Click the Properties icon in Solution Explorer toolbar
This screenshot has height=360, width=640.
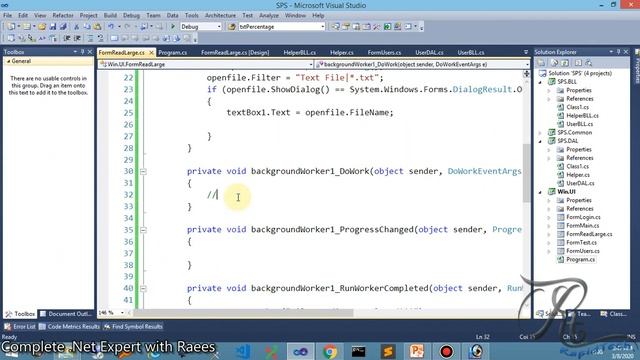pyautogui.click(x=542, y=63)
